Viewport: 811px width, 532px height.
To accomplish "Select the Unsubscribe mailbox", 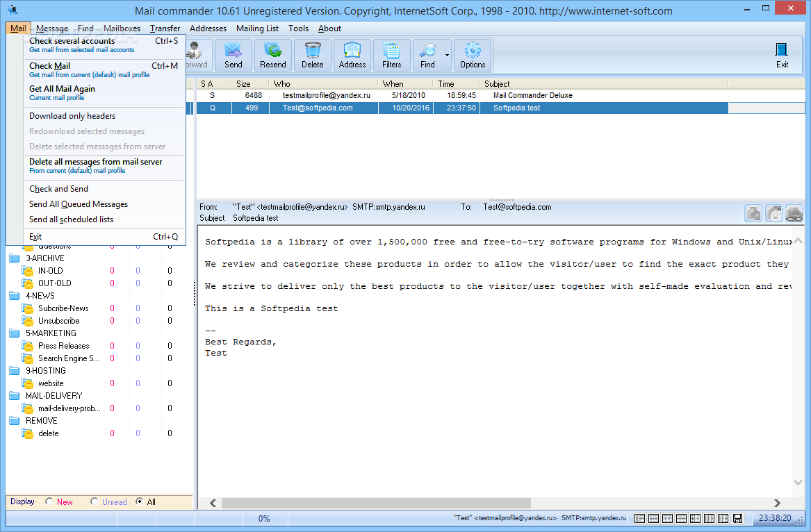I will click(x=58, y=321).
